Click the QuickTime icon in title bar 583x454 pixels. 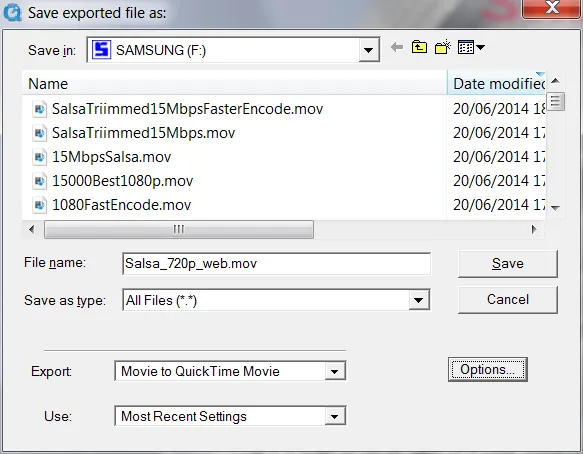[12, 12]
